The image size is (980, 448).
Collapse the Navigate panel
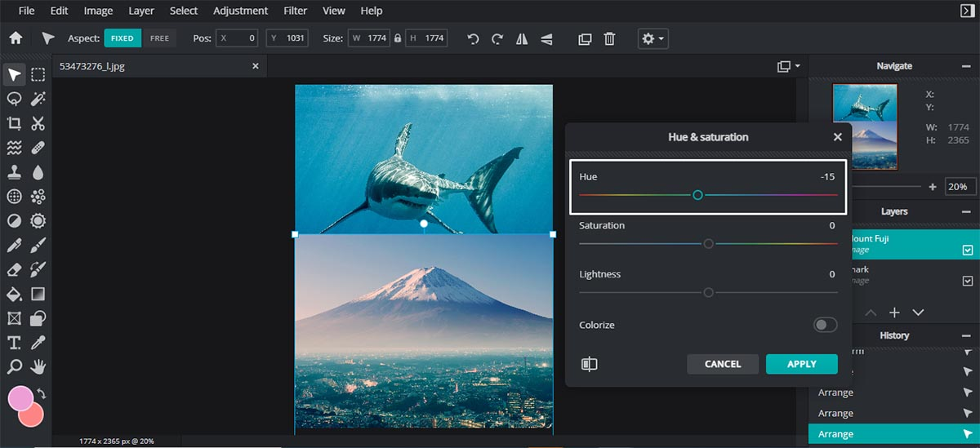click(x=966, y=66)
